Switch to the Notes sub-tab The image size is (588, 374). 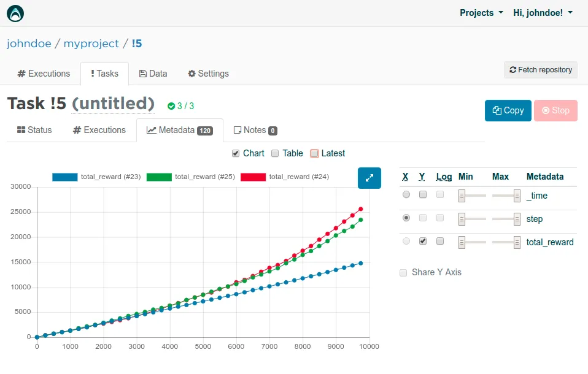255,130
